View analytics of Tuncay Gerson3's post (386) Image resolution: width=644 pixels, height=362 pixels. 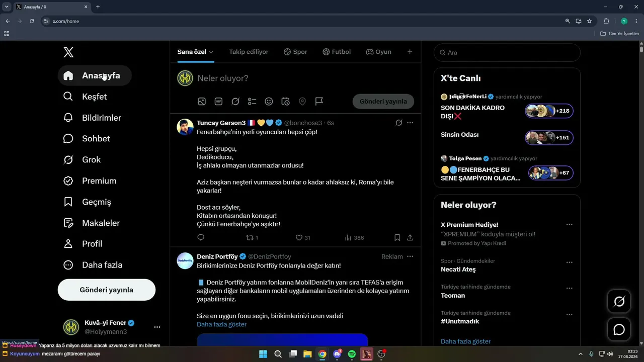354,238
